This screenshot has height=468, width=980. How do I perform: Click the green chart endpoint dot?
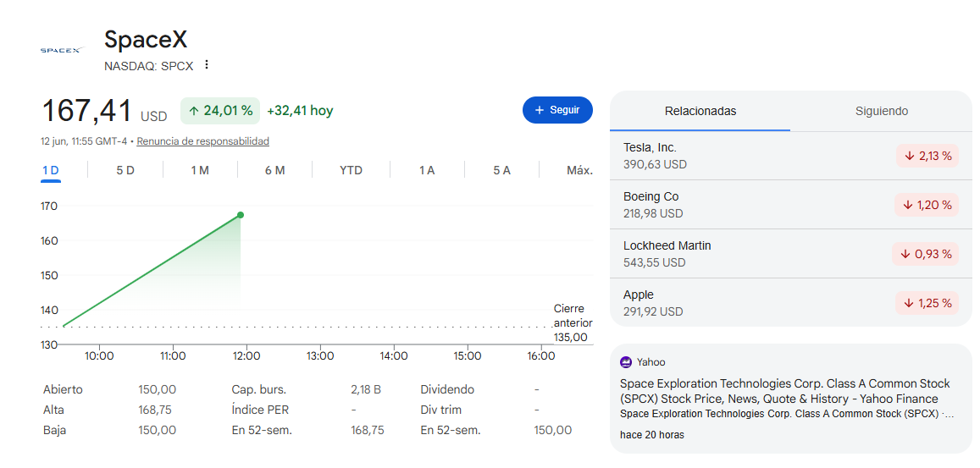click(241, 215)
